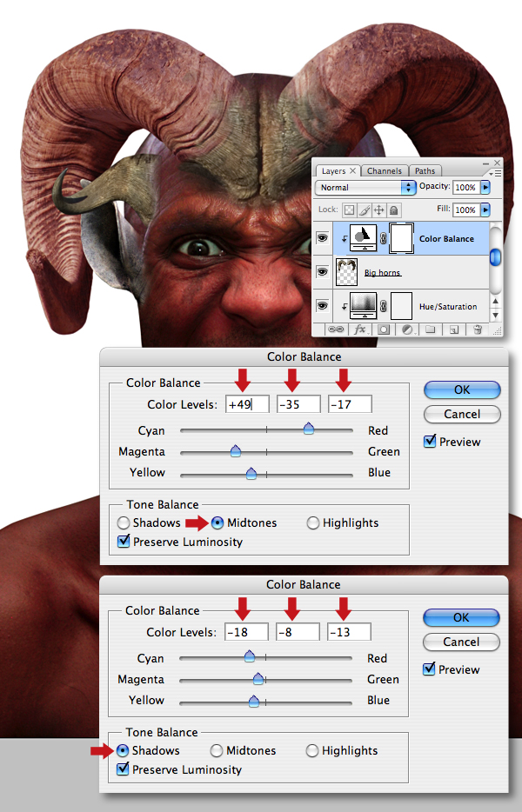
Task: Select the active Midtones radio in upper dialog
Action: click(217, 523)
